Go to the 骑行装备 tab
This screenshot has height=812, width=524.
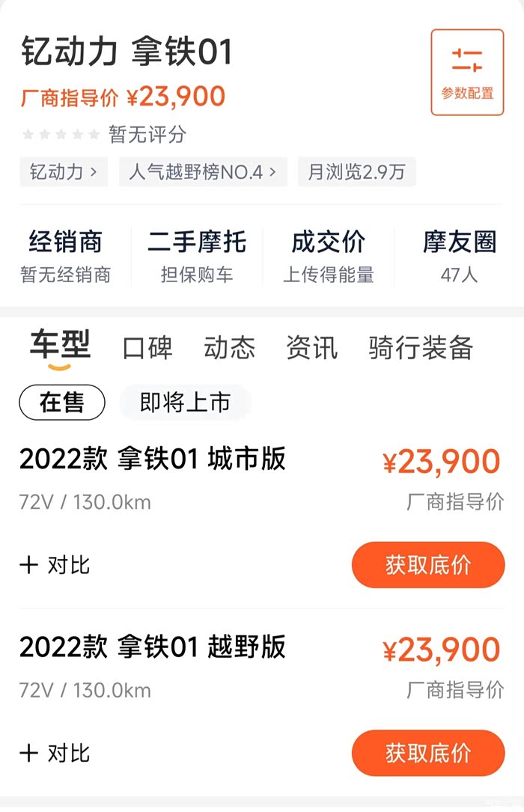[421, 348]
